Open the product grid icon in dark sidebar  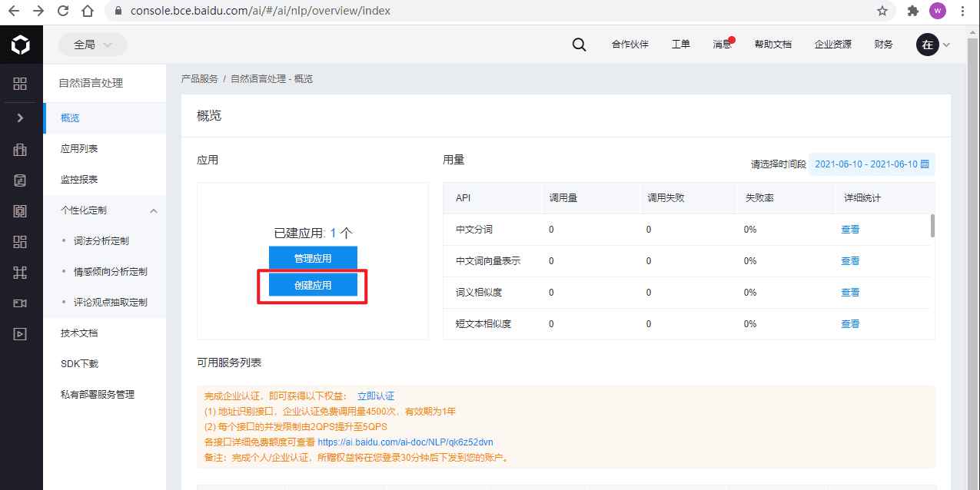[x=21, y=84]
